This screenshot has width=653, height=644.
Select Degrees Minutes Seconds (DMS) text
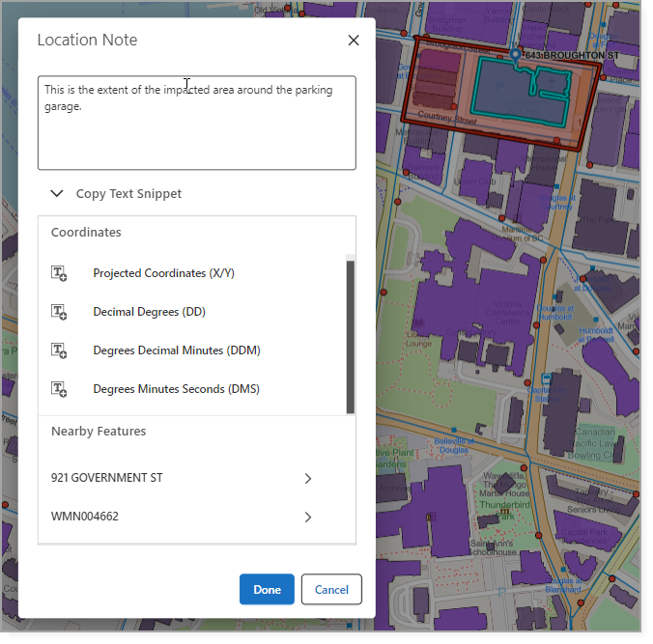coord(176,389)
